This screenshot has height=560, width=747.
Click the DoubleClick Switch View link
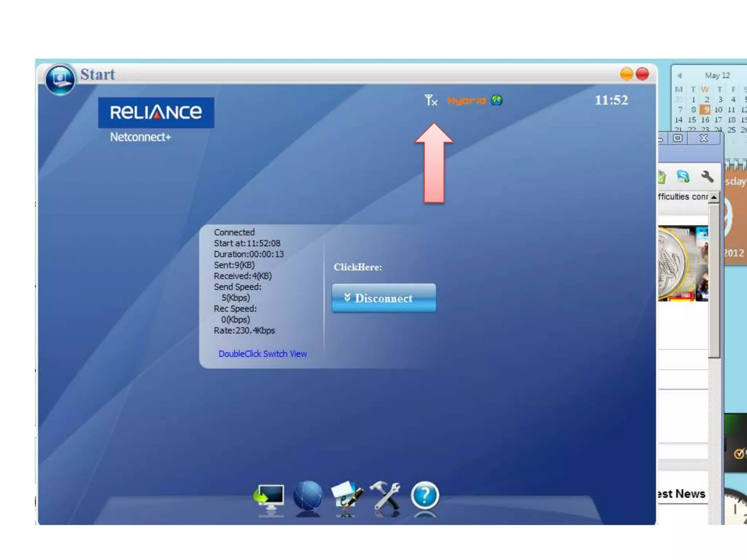262,354
